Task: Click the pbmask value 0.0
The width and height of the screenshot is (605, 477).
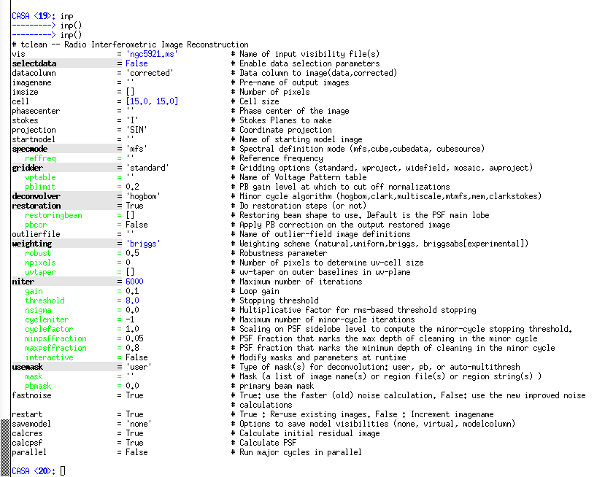Action: [x=132, y=386]
